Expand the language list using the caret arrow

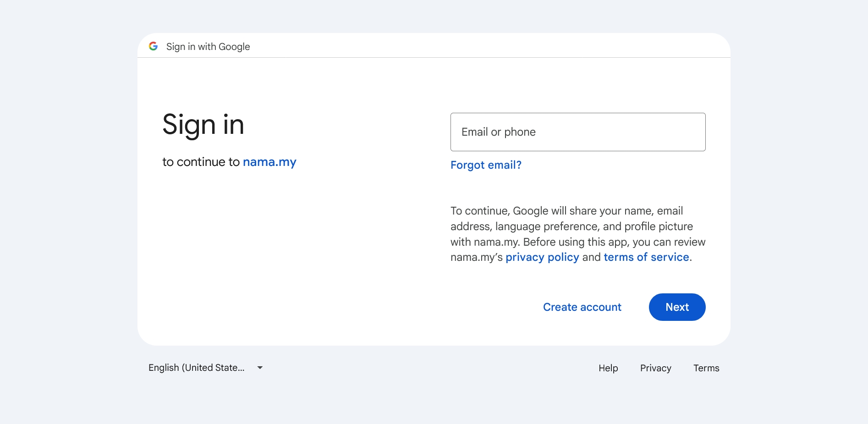click(260, 368)
